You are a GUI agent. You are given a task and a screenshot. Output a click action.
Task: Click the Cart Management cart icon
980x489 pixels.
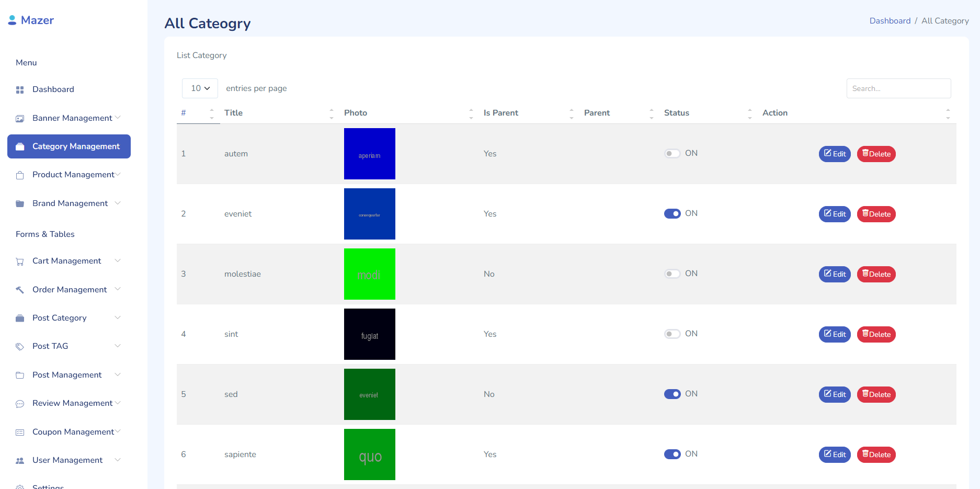coord(20,261)
